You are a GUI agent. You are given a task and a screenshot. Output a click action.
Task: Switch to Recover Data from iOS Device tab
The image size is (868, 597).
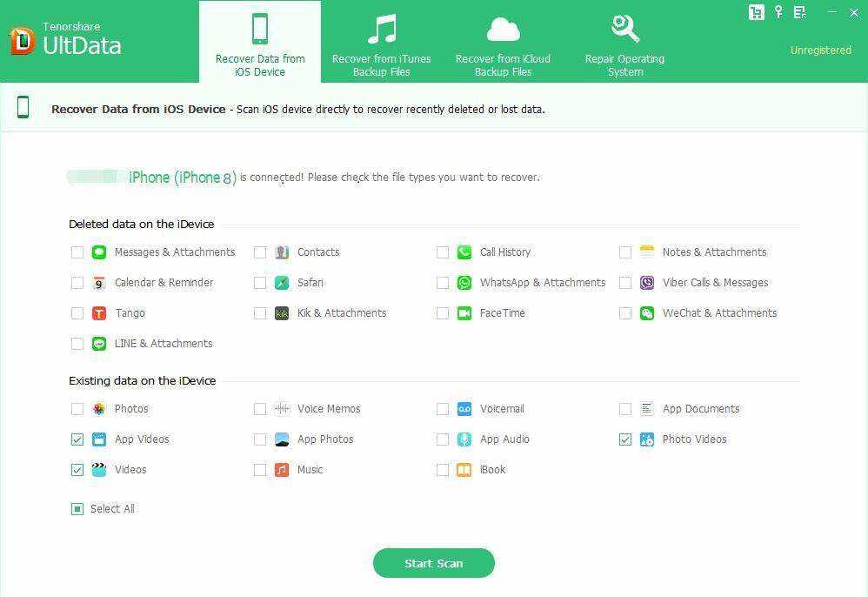tap(260, 42)
